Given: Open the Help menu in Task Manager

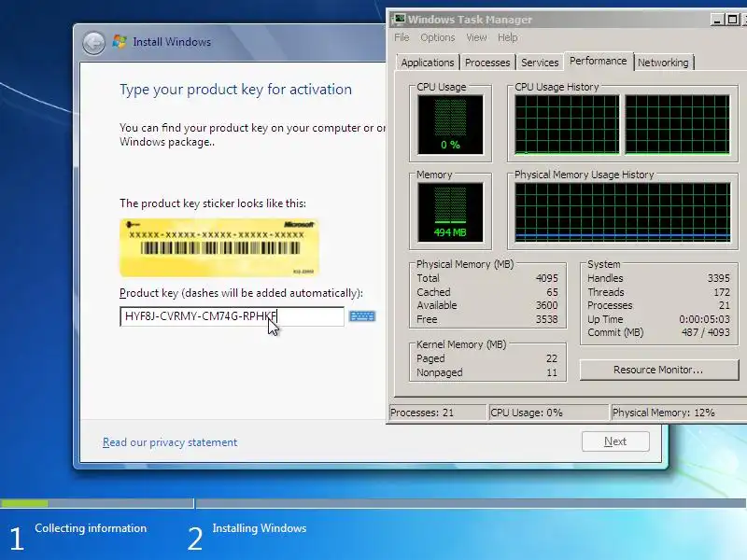Looking at the screenshot, I should (507, 37).
